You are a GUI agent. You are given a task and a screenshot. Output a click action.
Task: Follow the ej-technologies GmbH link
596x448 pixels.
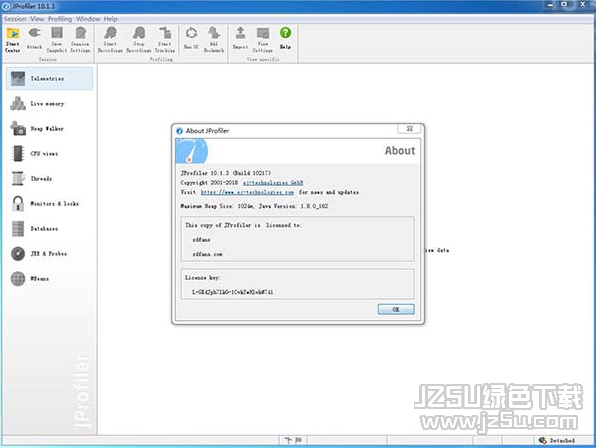click(273, 182)
